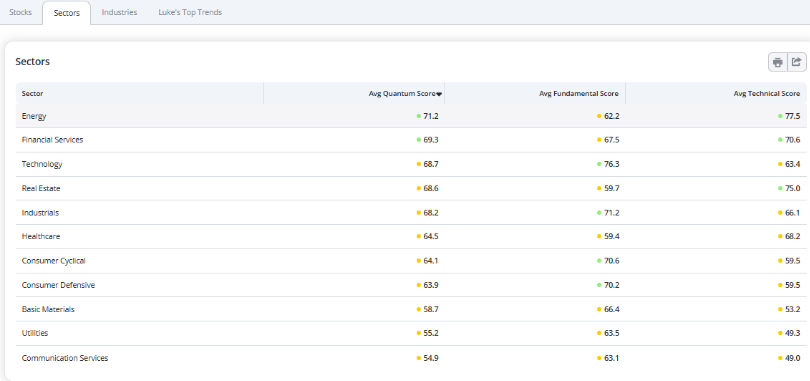
Task: Open the Utilities sector row
Action: 411,334
